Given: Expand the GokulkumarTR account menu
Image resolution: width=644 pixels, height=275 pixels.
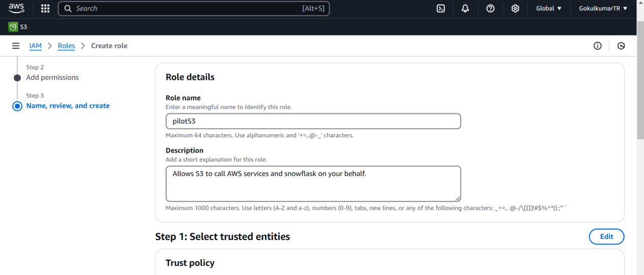Looking at the screenshot, I should point(603,9).
